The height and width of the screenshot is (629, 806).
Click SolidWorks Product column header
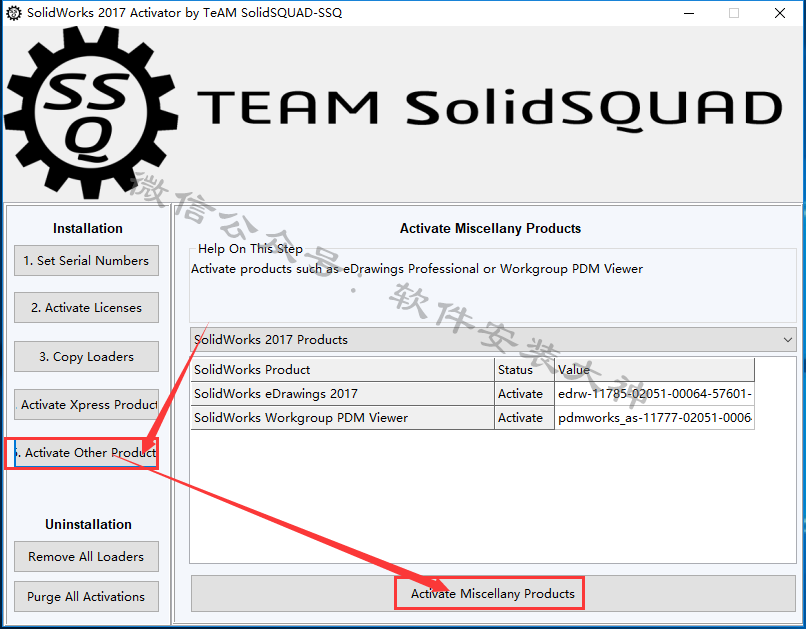coord(342,369)
